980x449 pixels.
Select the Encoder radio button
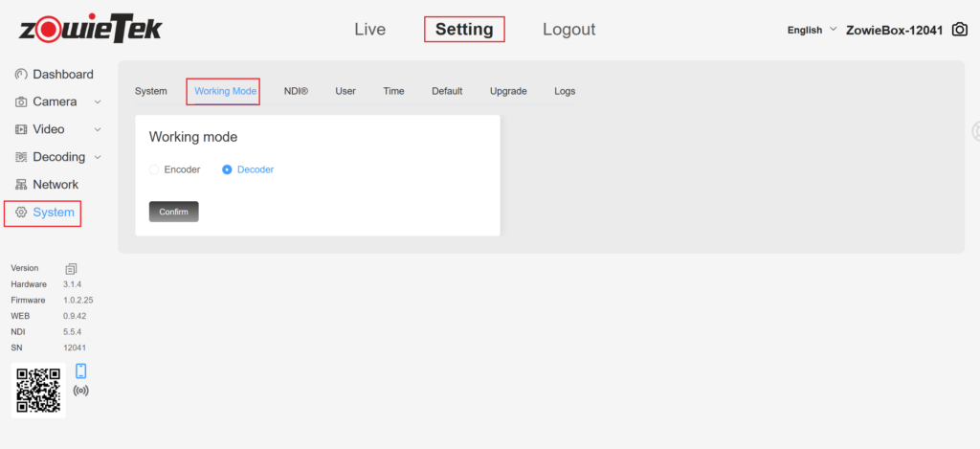(x=154, y=169)
